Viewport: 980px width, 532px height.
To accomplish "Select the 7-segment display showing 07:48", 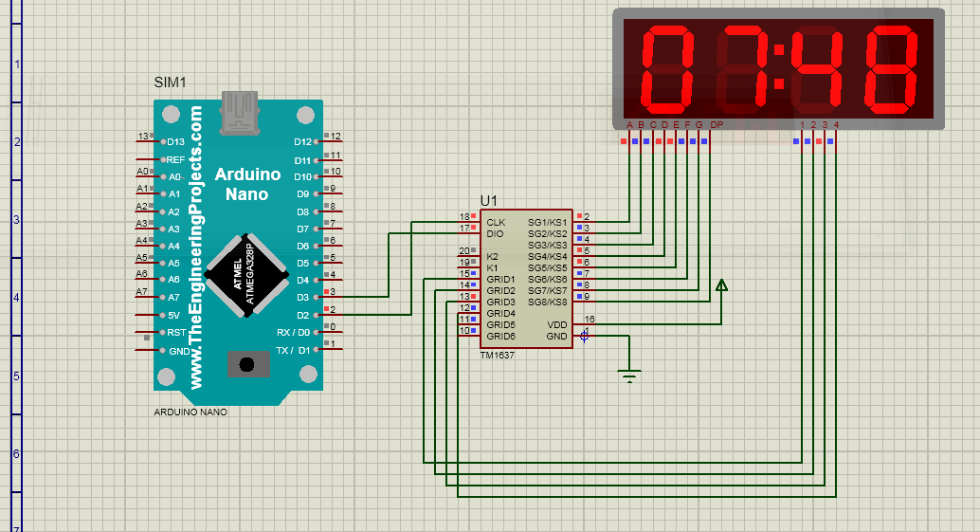I will (x=778, y=69).
